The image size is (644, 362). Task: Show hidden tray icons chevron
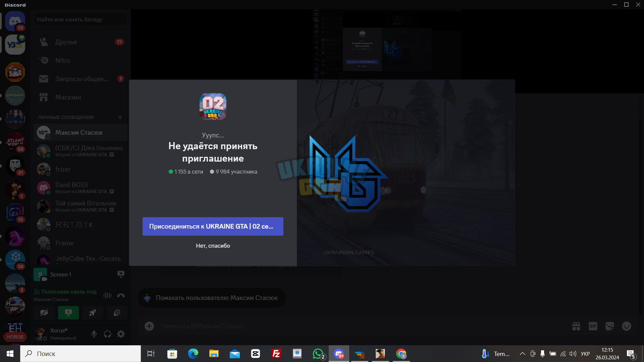tap(522, 354)
